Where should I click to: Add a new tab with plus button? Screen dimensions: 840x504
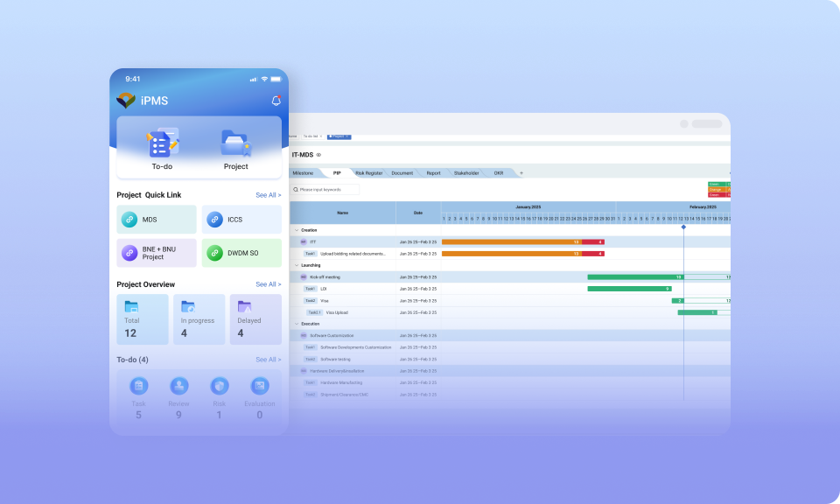[521, 173]
